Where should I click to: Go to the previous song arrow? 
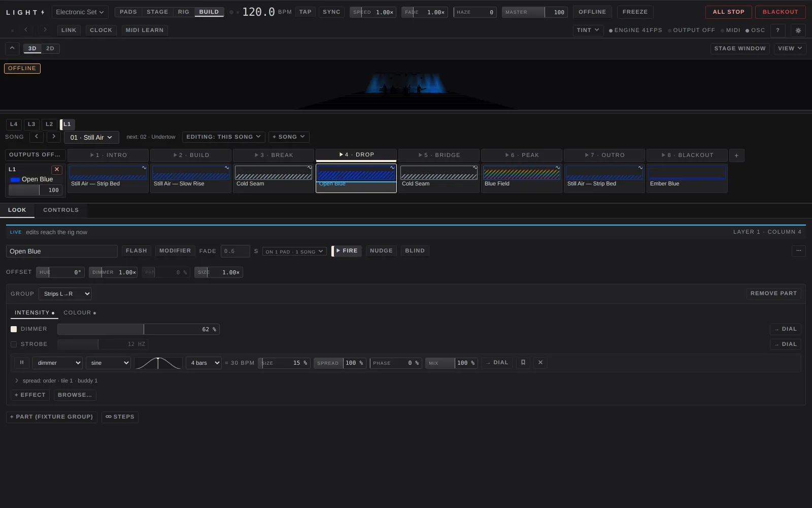pos(37,137)
